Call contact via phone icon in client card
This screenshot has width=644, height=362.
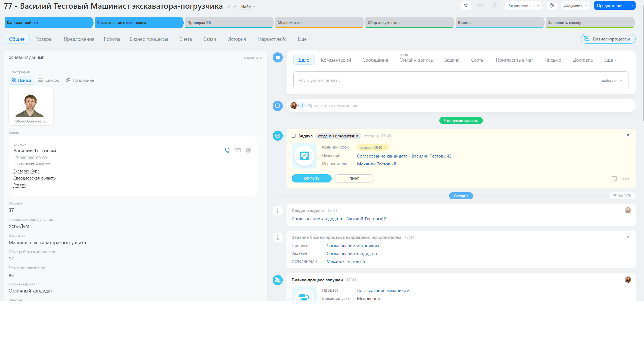[x=227, y=150]
